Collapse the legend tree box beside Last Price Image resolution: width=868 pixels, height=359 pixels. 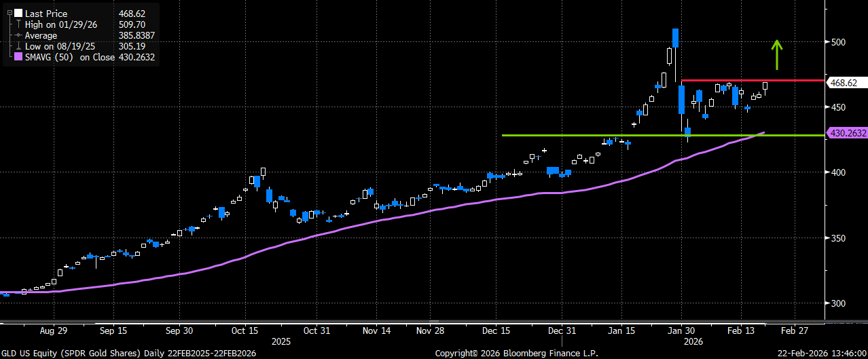[x=9, y=13]
